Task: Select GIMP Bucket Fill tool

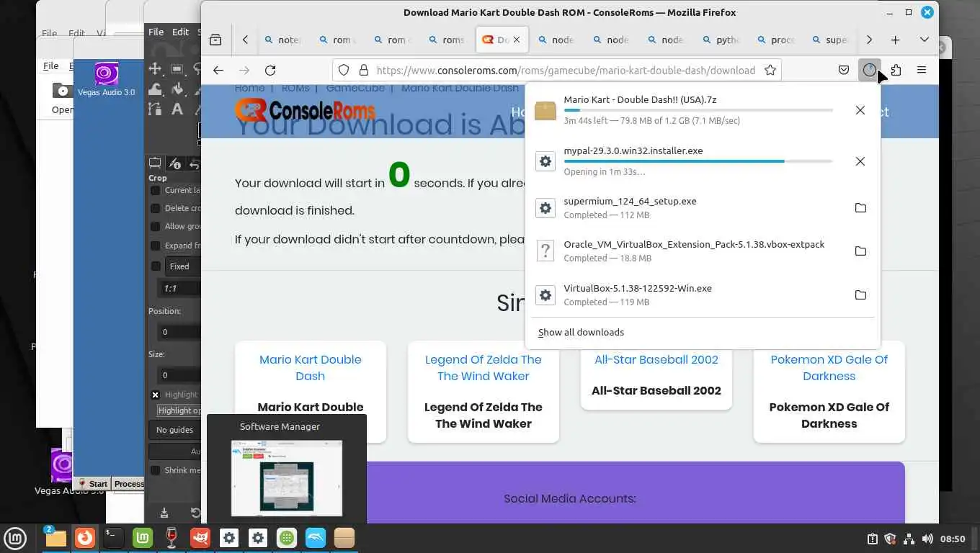Action: 177,89
